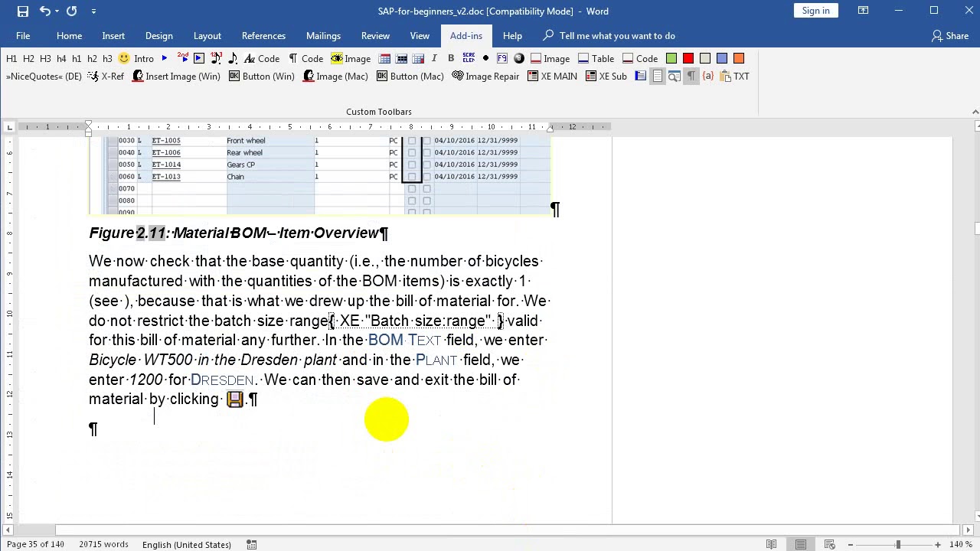980x551 pixels.
Task: Click the F9 key icon
Action: point(502,58)
